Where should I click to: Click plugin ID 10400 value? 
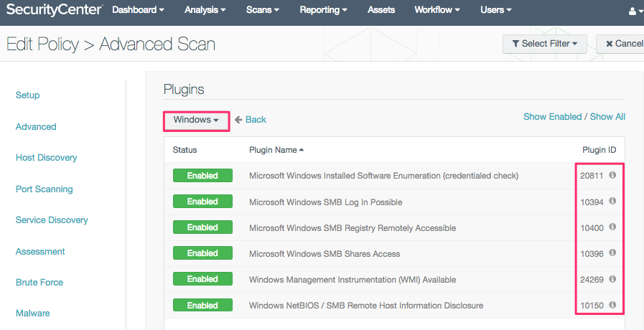(x=592, y=228)
